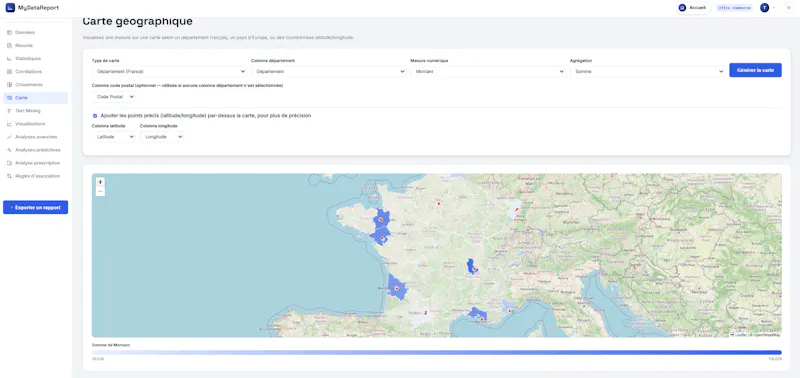Screen dimensions: 800x378
Task: Click the Données sidebar icon
Action: point(9,33)
